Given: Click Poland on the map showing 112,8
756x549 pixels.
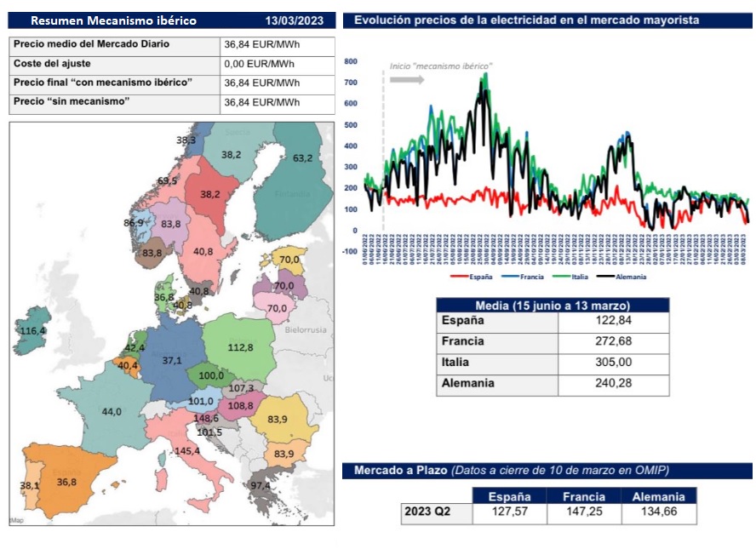Looking at the screenshot, I should [241, 346].
